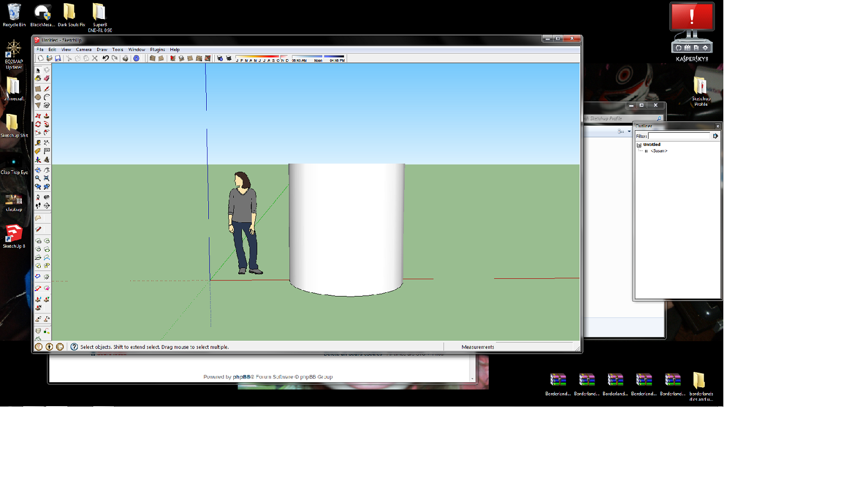Activate the Move tool
Image resolution: width=868 pixels, height=488 pixels.
(x=38, y=115)
